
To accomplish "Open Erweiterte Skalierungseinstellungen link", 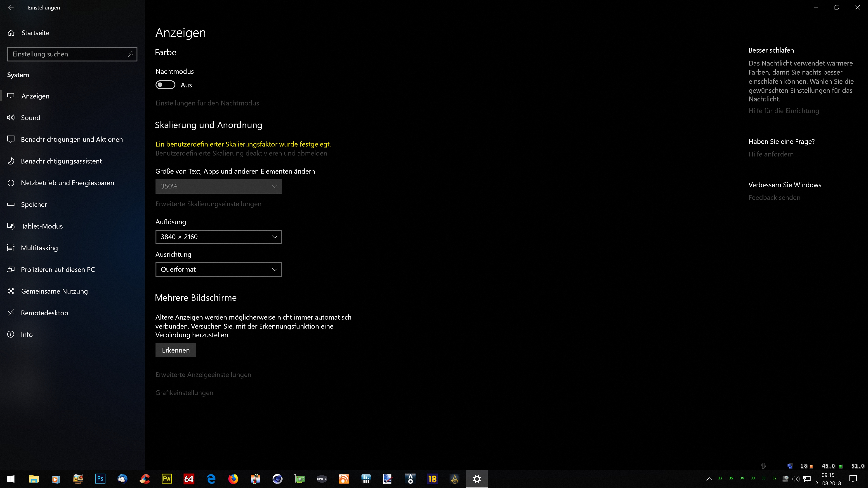I will click(x=208, y=204).
